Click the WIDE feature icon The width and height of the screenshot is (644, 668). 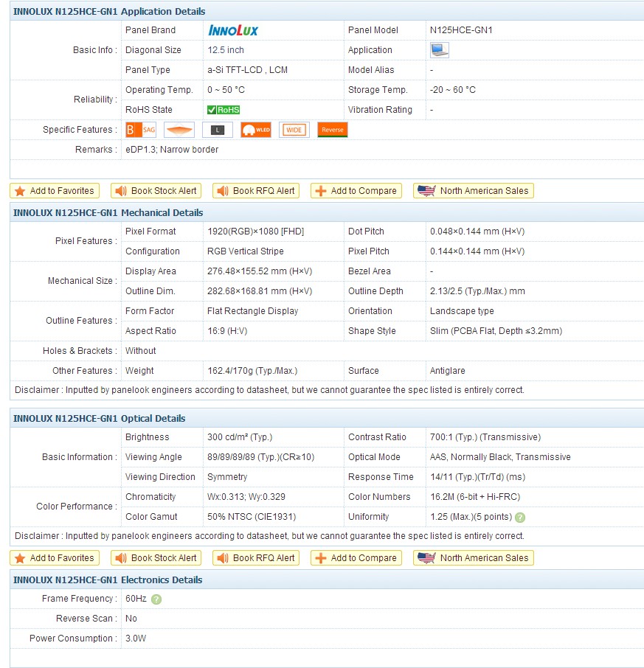click(x=294, y=130)
